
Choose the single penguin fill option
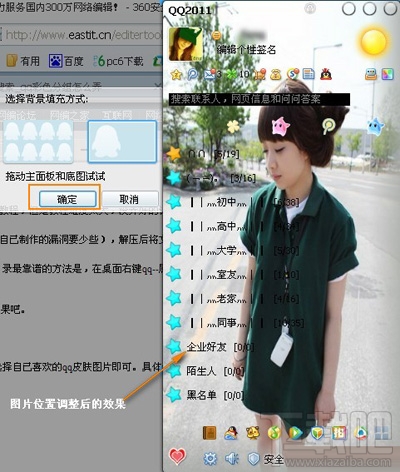[122, 141]
